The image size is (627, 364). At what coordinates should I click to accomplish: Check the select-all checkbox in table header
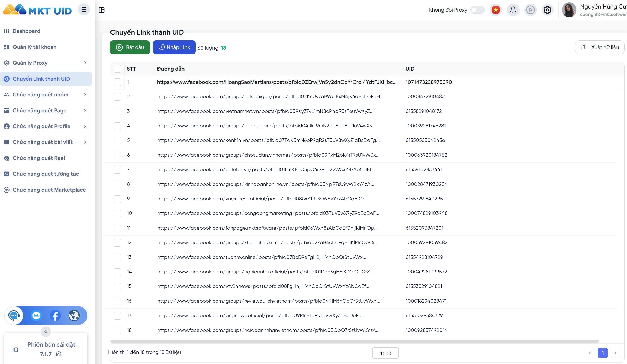coord(117,69)
